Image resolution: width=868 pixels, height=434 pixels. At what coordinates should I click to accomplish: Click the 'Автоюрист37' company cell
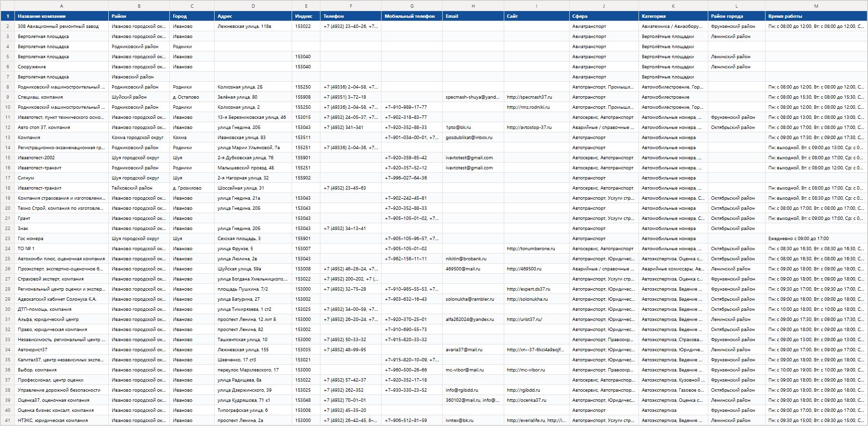tap(62, 350)
